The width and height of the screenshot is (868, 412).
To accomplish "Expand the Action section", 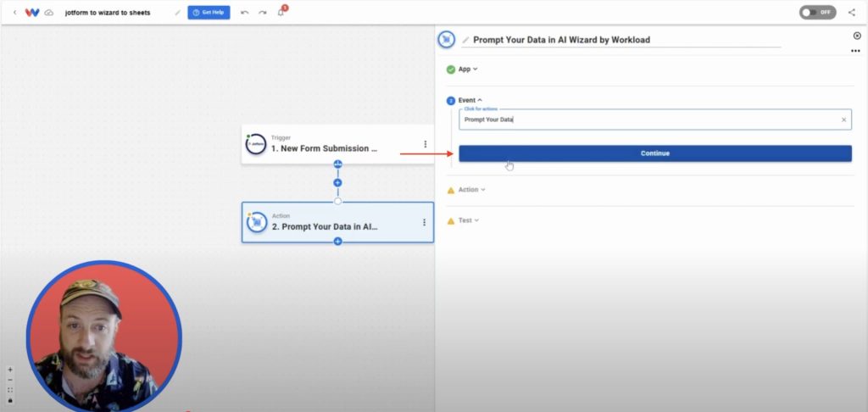I will [471, 190].
